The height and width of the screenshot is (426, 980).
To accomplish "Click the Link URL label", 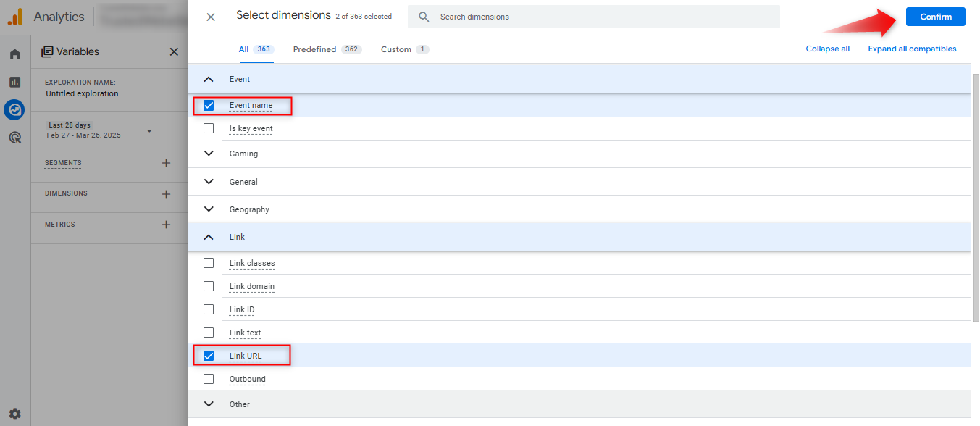I will point(246,356).
